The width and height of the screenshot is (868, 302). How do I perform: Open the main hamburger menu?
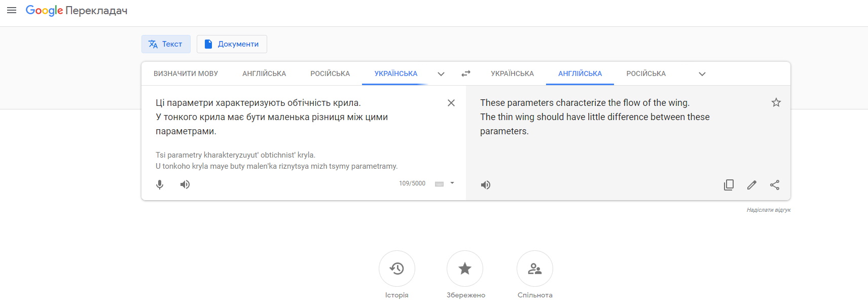click(12, 10)
